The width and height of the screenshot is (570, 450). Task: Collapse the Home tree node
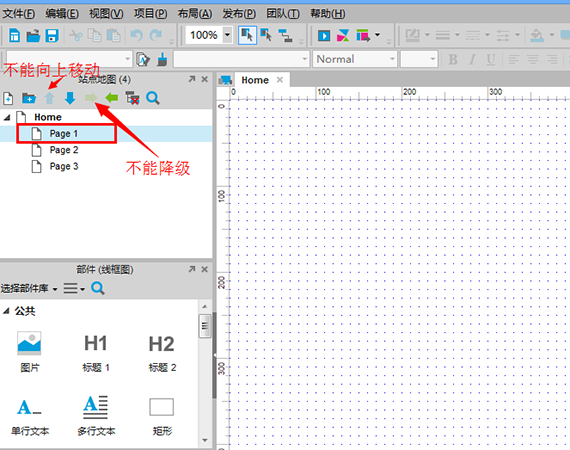coord(7,117)
